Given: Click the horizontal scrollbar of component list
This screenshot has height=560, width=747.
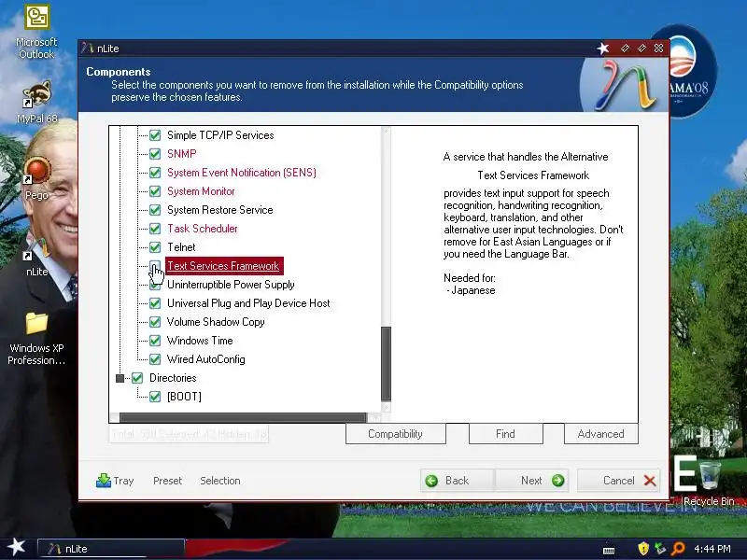Looking at the screenshot, I should 243,417.
